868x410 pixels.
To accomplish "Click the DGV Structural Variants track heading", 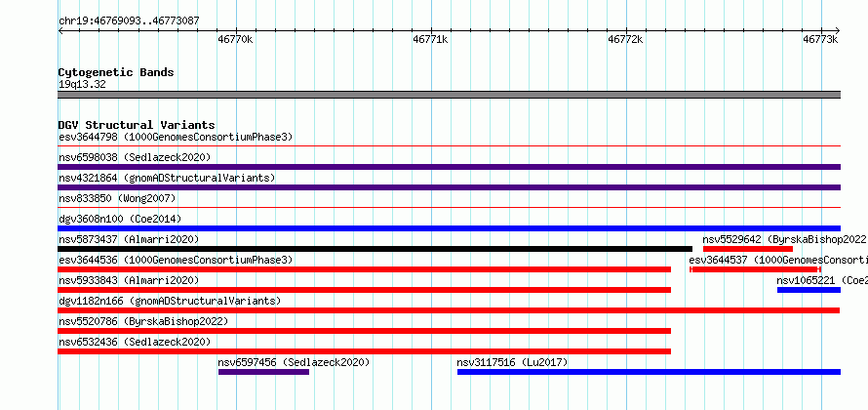I will [x=137, y=125].
